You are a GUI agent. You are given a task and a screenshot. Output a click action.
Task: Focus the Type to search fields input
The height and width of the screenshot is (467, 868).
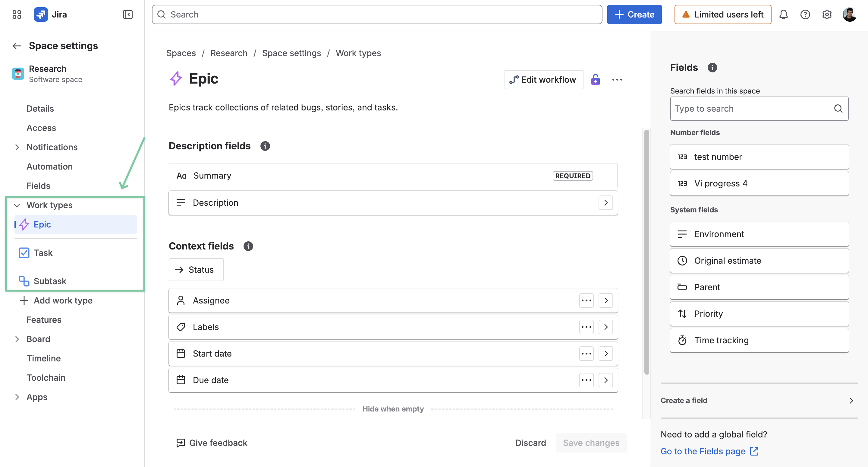click(759, 109)
